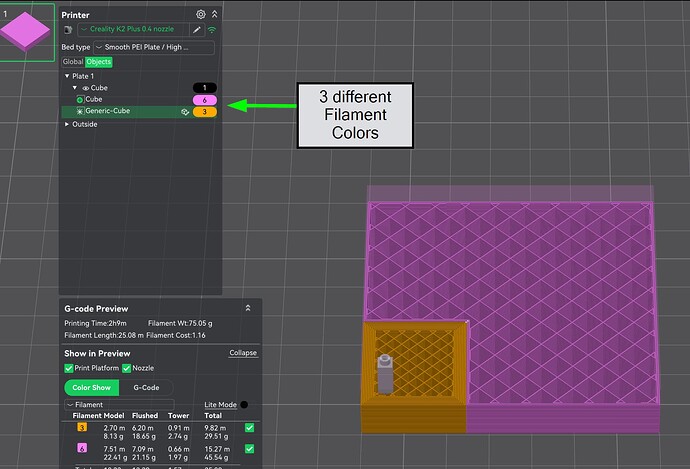Click the modifier icon beside Generic-Cube

click(80, 111)
